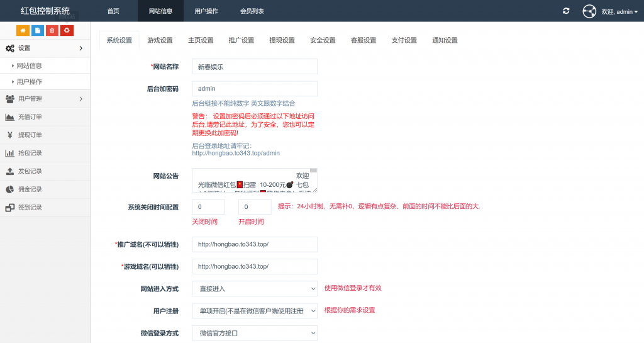Open the 微信登录方式 dropdown
Image resolution: width=644 pixels, height=343 pixels.
tap(254, 333)
